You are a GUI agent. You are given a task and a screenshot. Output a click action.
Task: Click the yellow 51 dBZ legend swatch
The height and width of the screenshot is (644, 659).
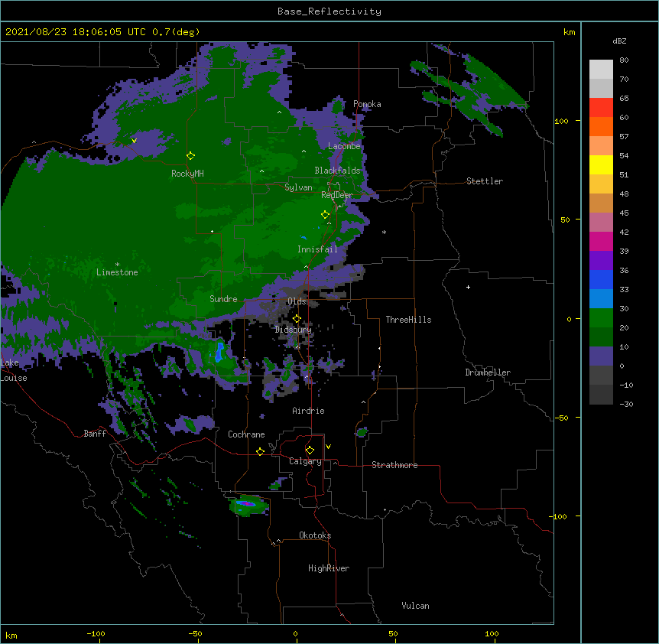coord(601,164)
